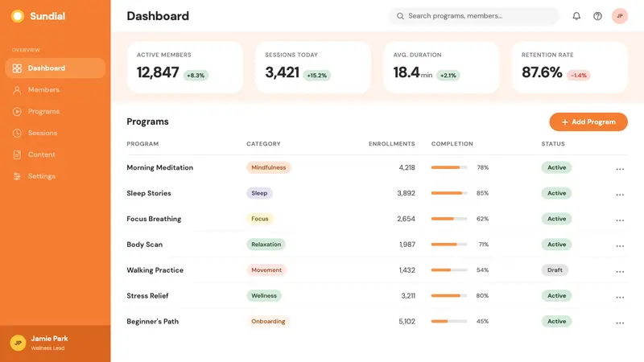Viewport: 644px width, 362px height.
Task: Open more options for Morning Meditation
Action: 620,169
